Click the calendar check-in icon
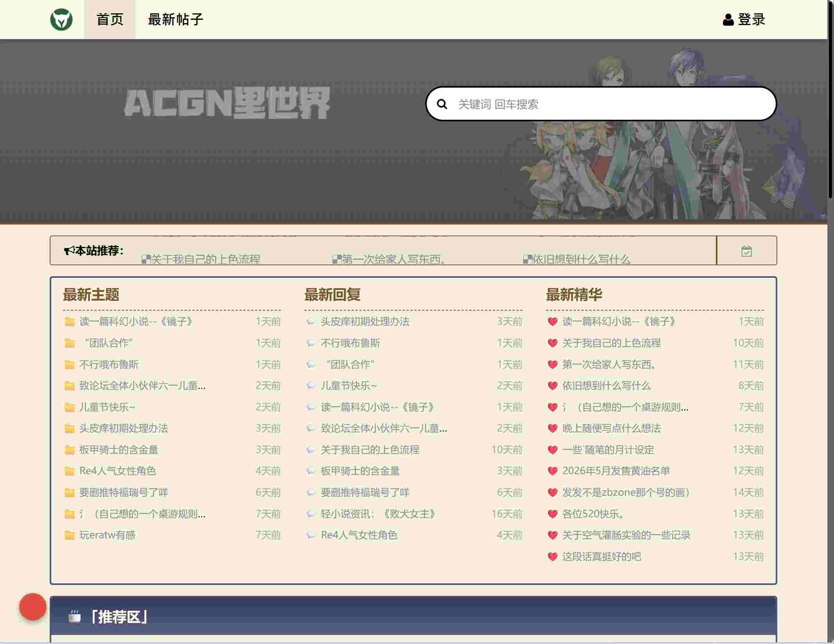The height and width of the screenshot is (644, 834). 746,251
